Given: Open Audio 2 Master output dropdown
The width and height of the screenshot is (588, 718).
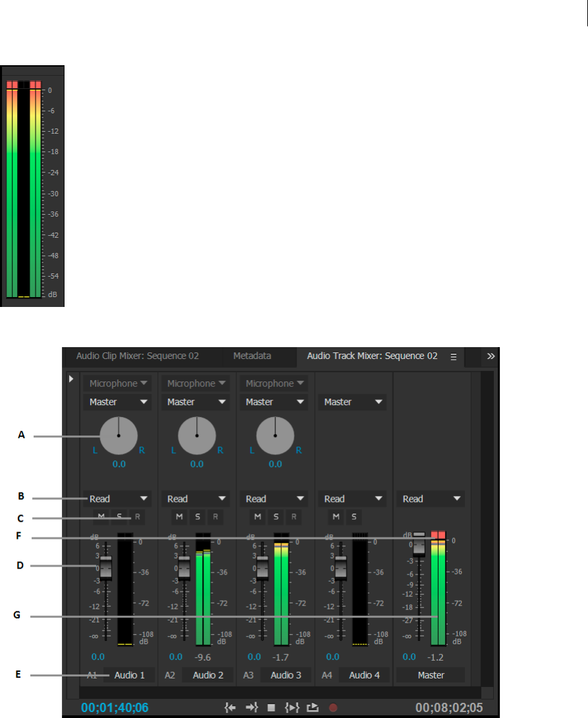Looking at the screenshot, I should (196, 402).
